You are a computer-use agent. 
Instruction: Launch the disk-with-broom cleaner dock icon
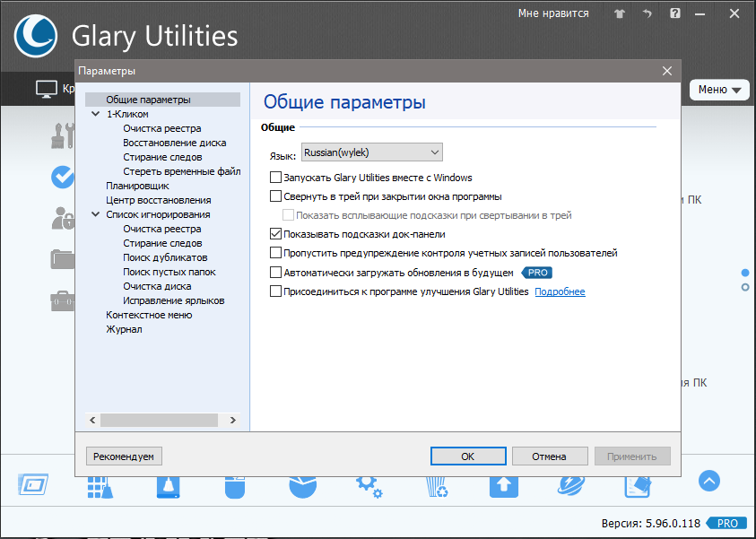tap(168, 487)
